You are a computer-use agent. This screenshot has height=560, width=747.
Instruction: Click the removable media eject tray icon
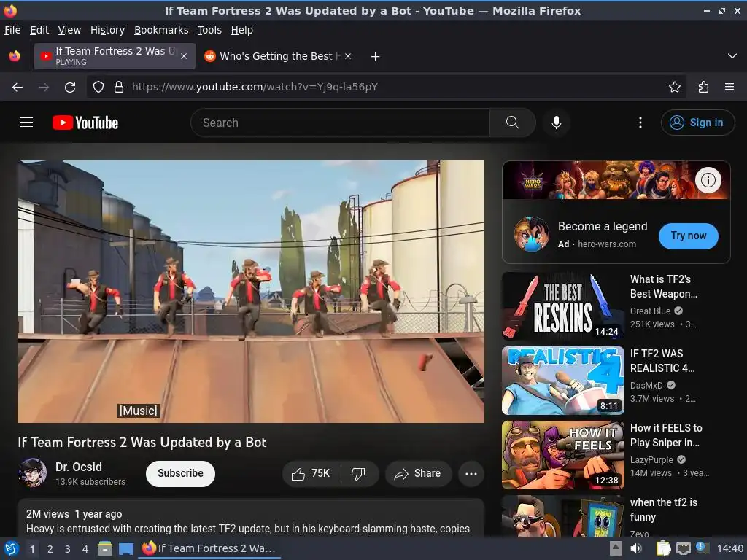(616, 548)
